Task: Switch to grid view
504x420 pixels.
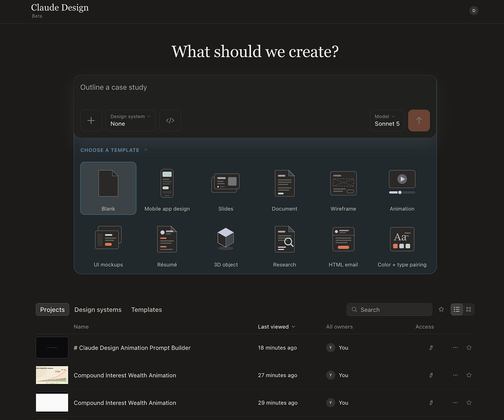Action: pyautogui.click(x=469, y=310)
